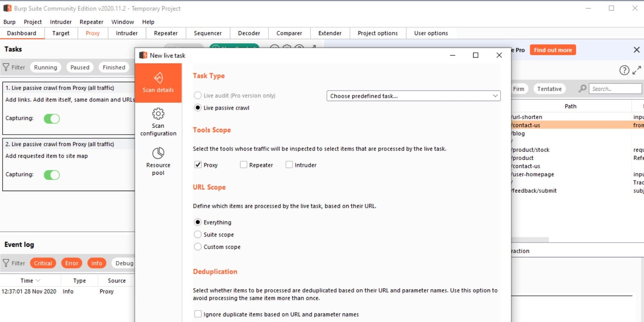Image resolution: width=644 pixels, height=322 pixels.
Task: Click the New live task dialog logo
Action: click(x=143, y=55)
